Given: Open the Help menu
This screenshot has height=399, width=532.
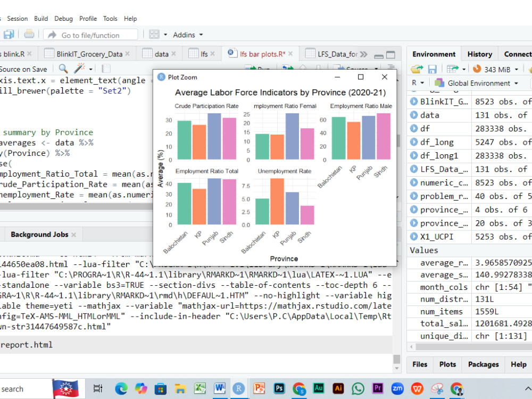Looking at the screenshot, I should coord(130,19).
